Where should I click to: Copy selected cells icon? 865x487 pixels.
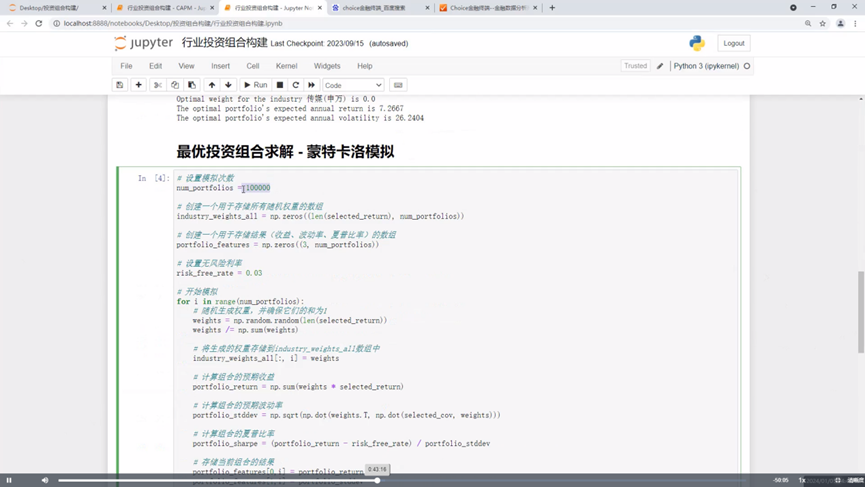[x=175, y=85]
